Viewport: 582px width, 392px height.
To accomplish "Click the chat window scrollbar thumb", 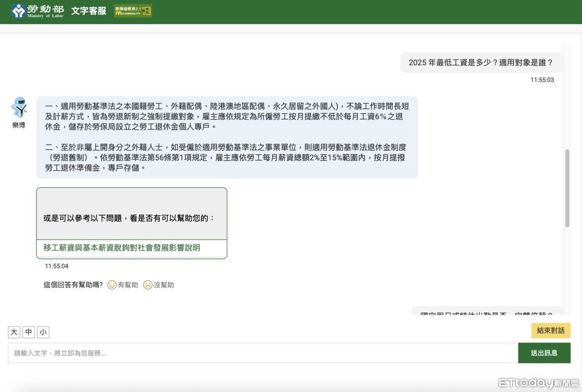I will (567, 188).
